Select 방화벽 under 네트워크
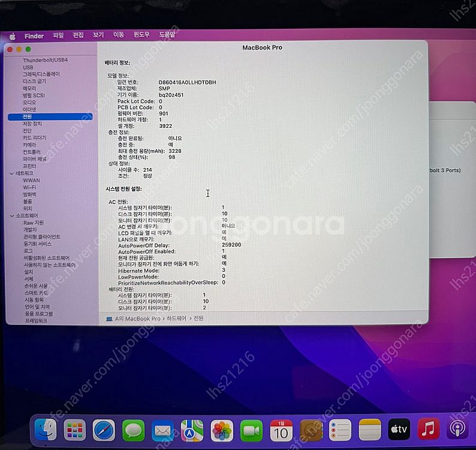476x450 pixels. 30,194
